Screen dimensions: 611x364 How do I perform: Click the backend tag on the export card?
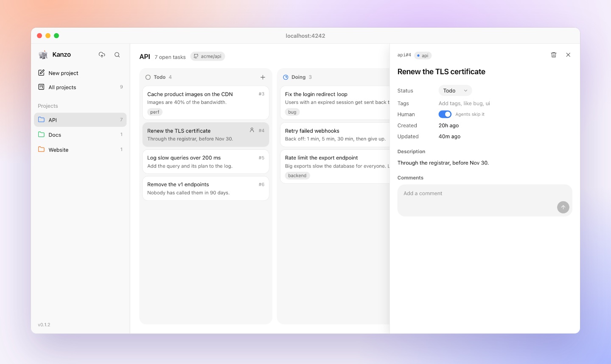[x=297, y=176]
